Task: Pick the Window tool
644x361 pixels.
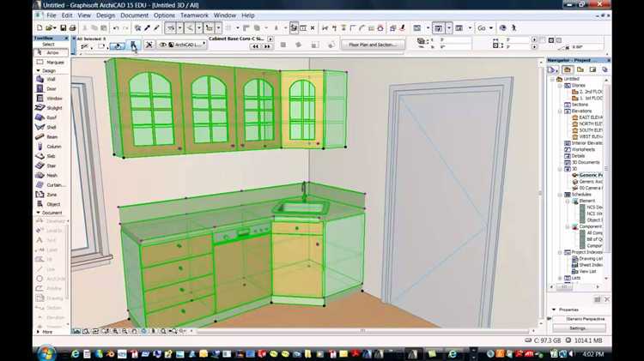Action: 50,99
